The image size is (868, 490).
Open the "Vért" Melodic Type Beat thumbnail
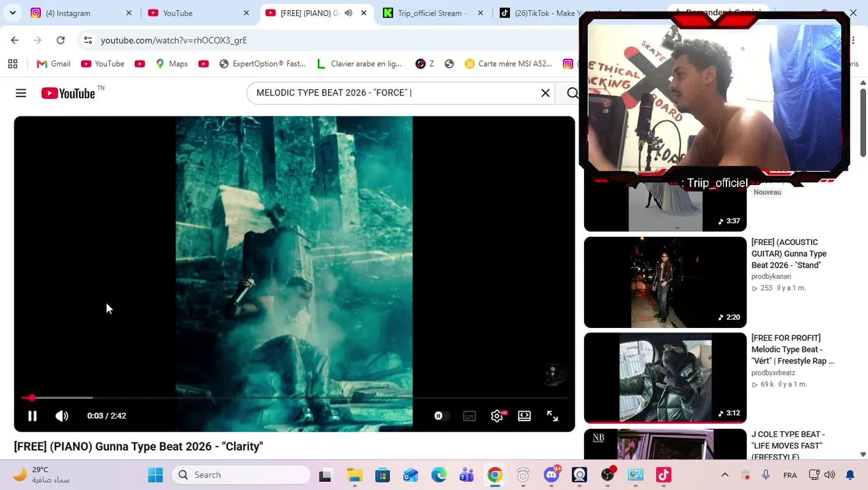click(665, 378)
